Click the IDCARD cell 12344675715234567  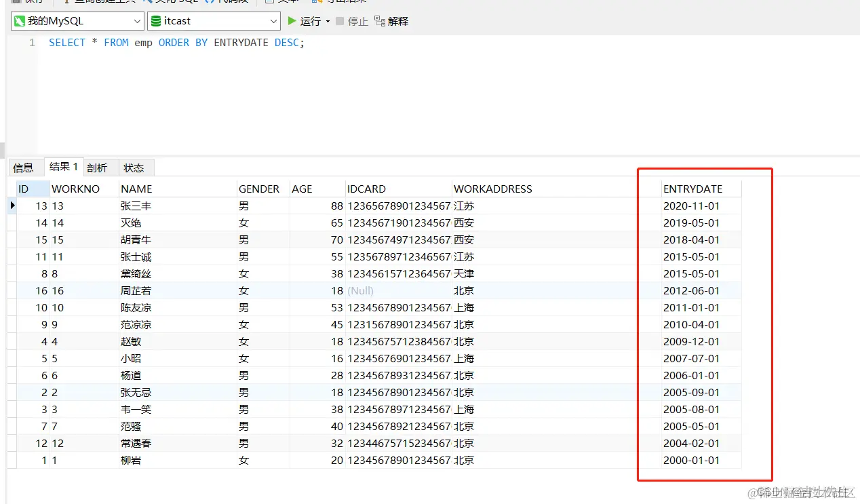pyautogui.click(x=399, y=443)
